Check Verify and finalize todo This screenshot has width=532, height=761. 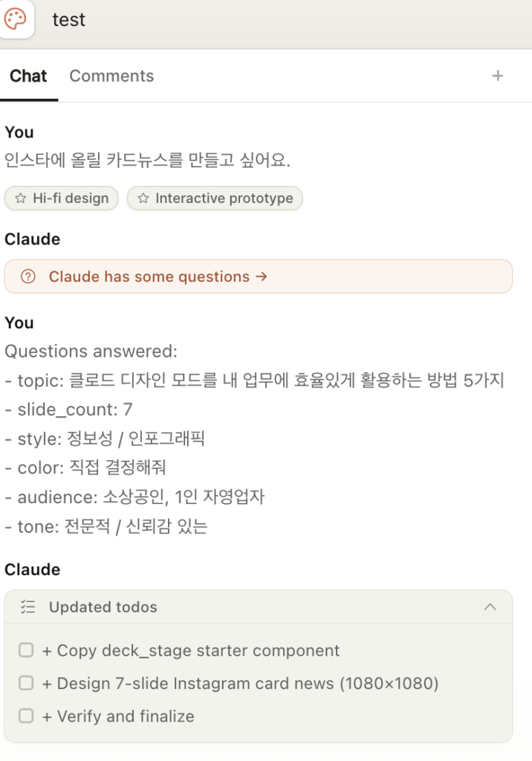pyautogui.click(x=26, y=716)
